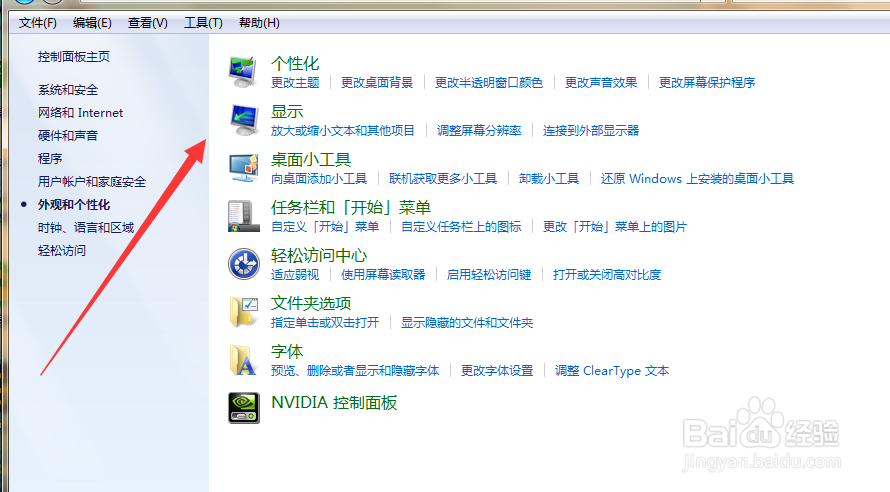This screenshot has height=492, width=890.
Task: Select 外观和个性化 in the sidebar
Action: pos(74,204)
